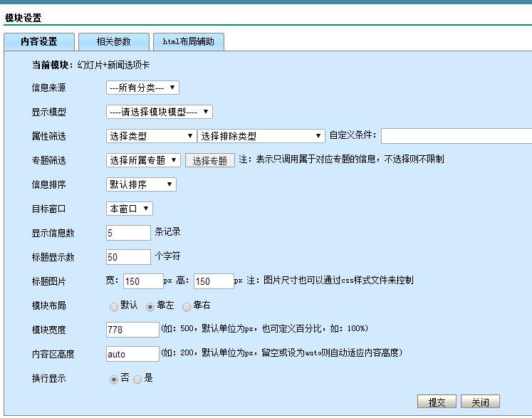The height and width of the screenshot is (418, 532).
Task: Select the 内容设置 tab
Action: 38,42
